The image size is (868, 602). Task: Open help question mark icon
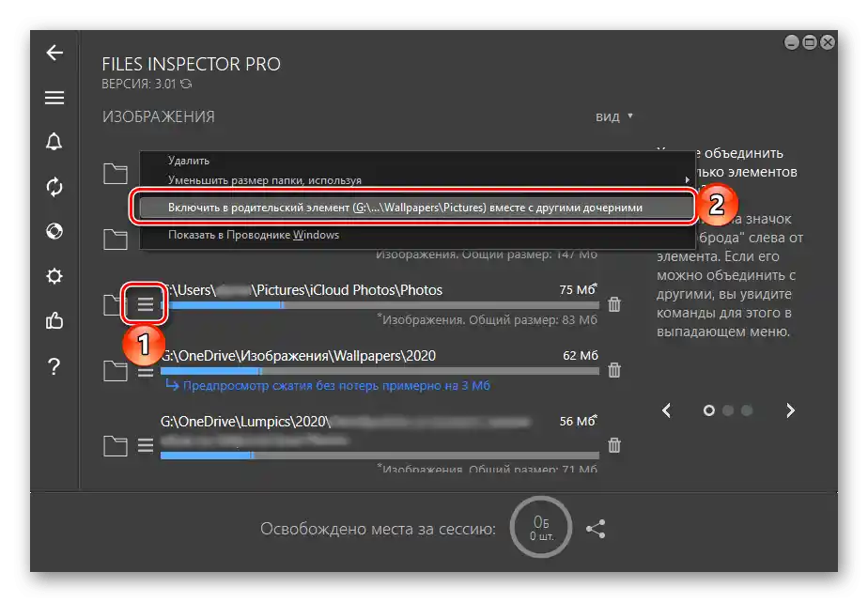click(54, 366)
